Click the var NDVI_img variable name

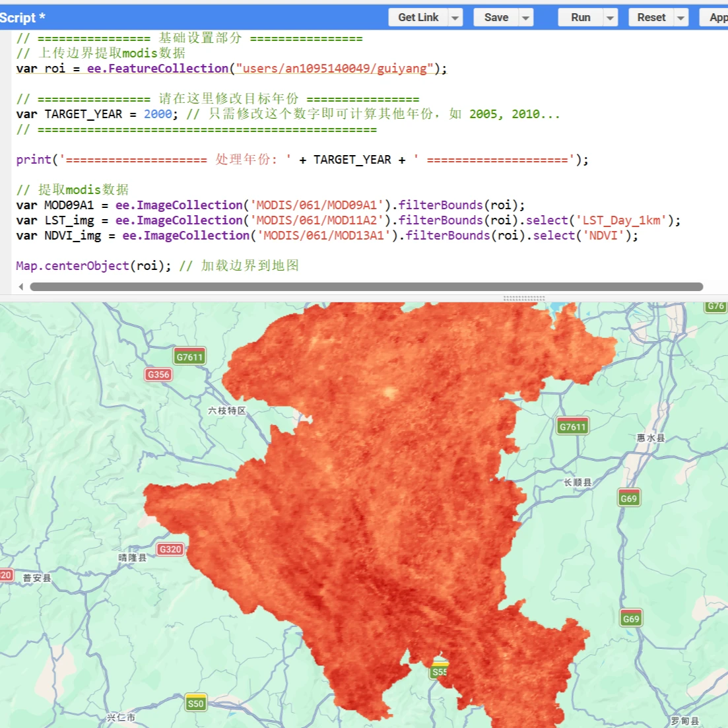73,236
